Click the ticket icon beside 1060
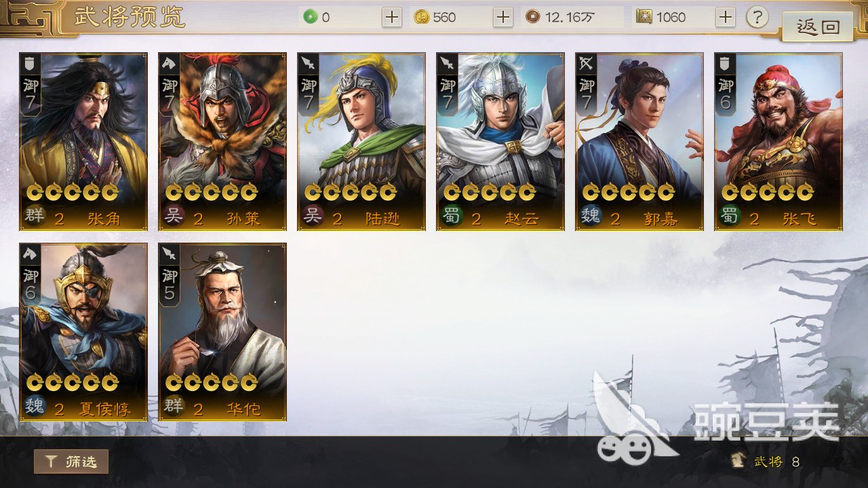 644,17
